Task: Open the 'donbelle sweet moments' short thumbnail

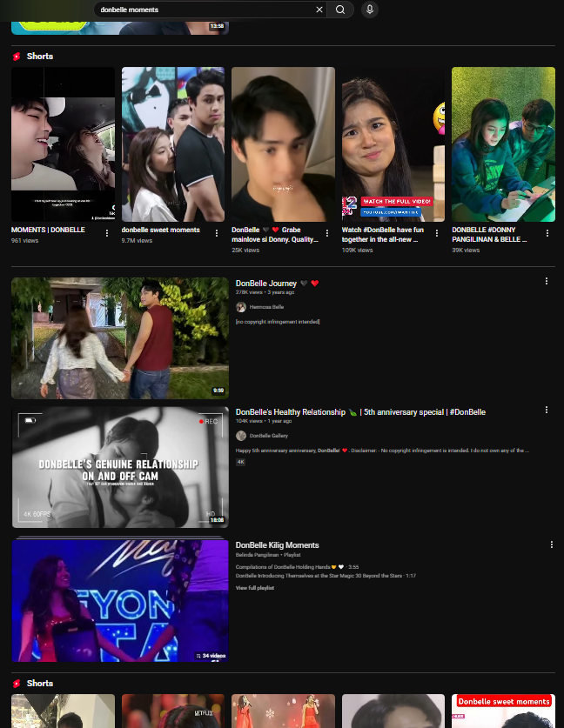Action: coord(173,144)
